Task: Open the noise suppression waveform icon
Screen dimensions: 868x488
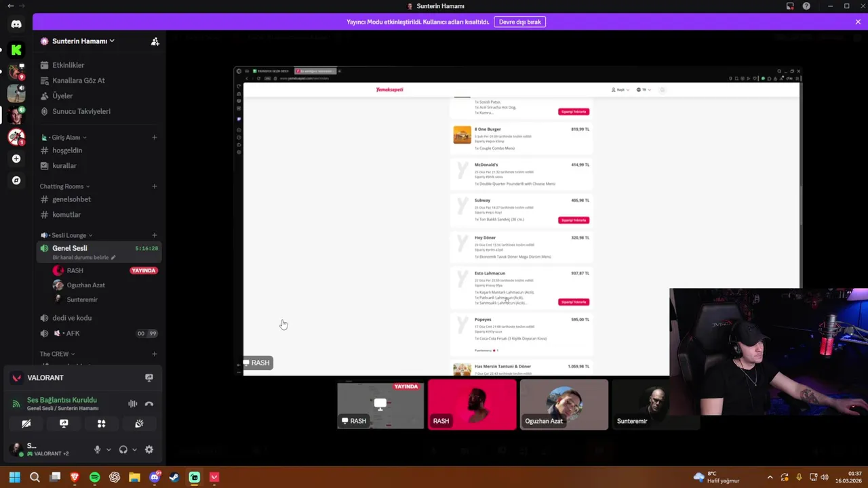Action: pos(133,404)
